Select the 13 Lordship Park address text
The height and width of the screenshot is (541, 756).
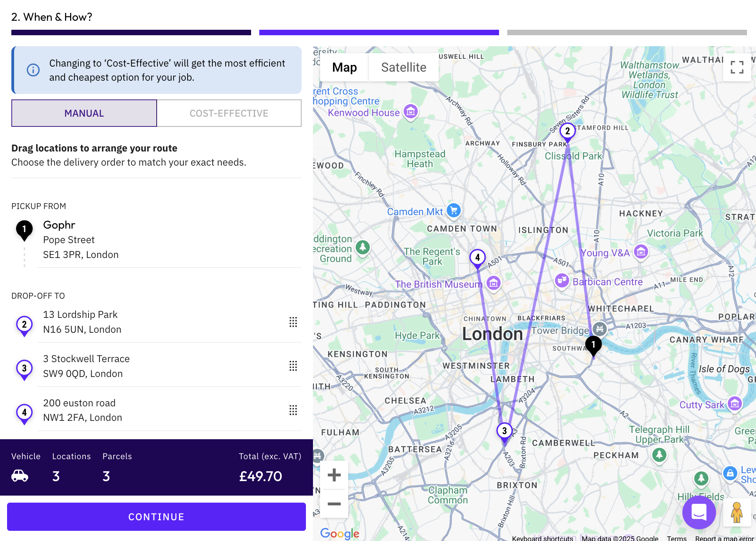tap(80, 314)
